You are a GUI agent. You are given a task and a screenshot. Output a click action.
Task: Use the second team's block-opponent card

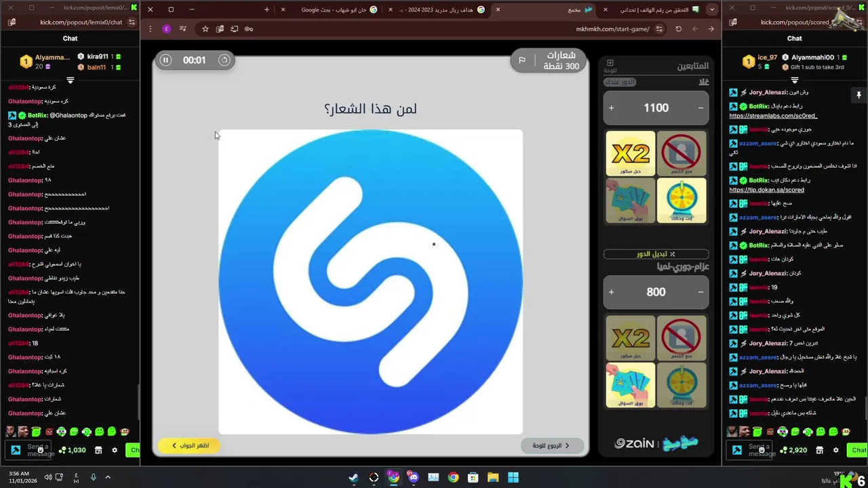[x=682, y=338]
